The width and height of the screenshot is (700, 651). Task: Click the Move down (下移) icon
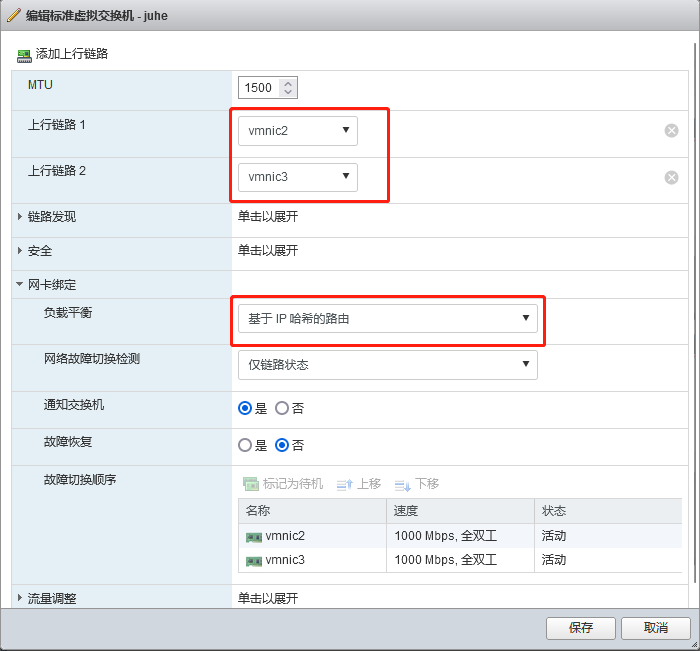(402, 485)
